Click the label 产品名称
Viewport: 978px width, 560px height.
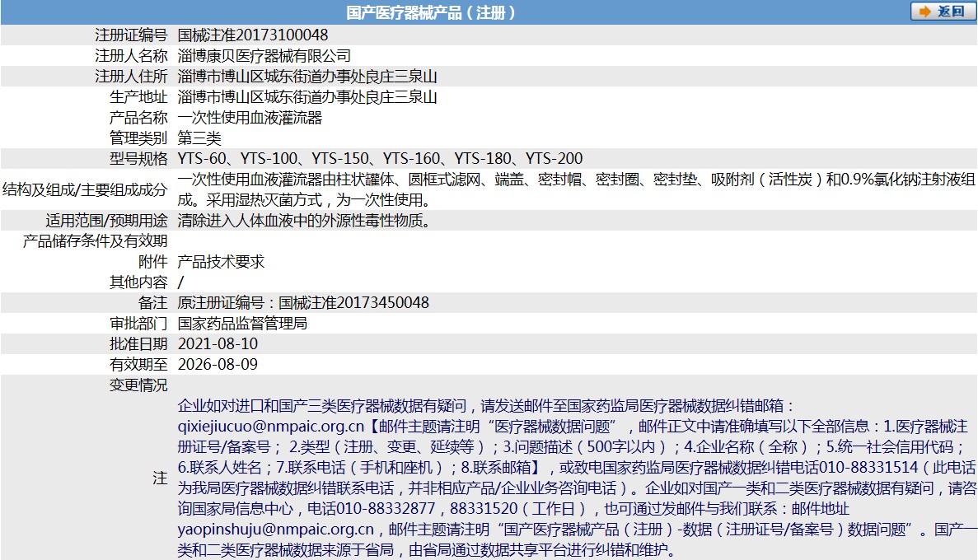click(x=138, y=117)
